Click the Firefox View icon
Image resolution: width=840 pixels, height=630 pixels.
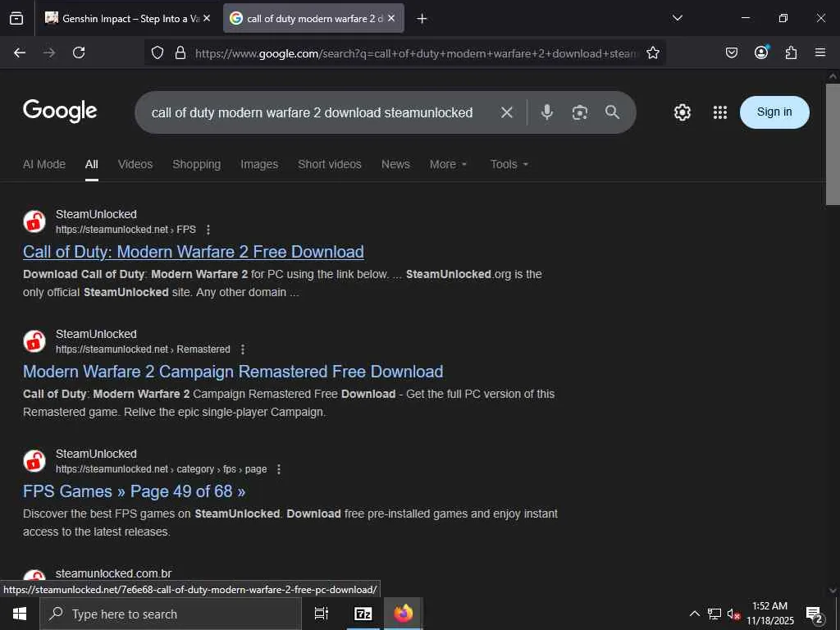pos(16,18)
